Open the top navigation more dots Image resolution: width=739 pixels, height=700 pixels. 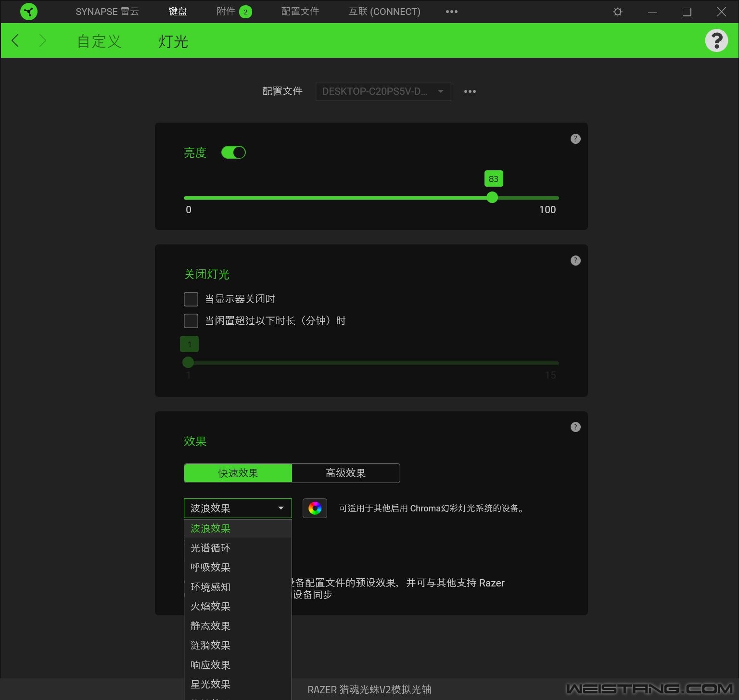coord(452,12)
